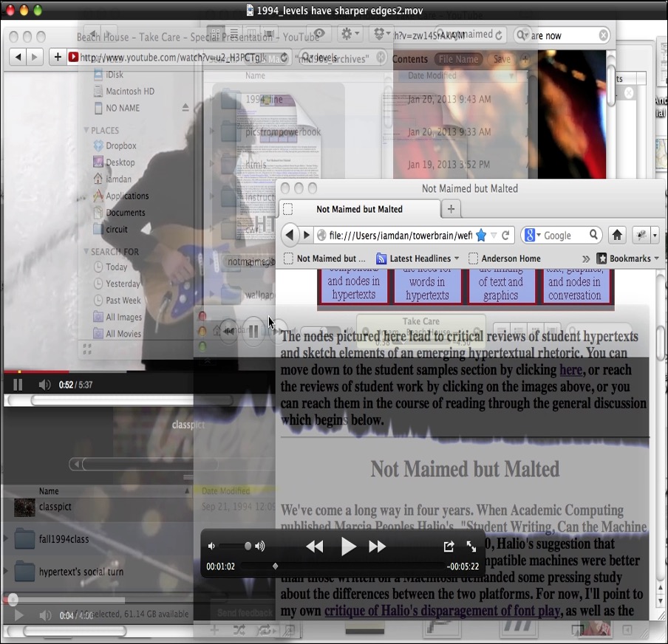Select Desktop in Finder sidebar
Screen dimensions: 668x644
tap(115, 162)
